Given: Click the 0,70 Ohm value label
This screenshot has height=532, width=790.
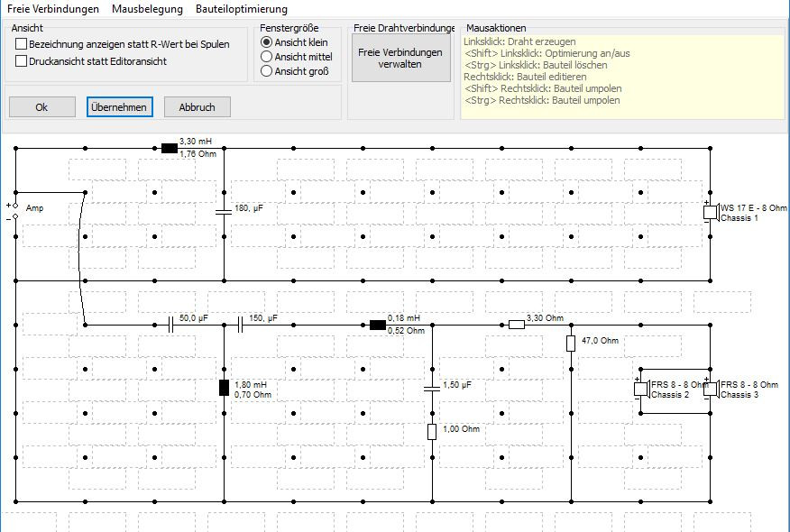Looking at the screenshot, I should click(x=253, y=394).
